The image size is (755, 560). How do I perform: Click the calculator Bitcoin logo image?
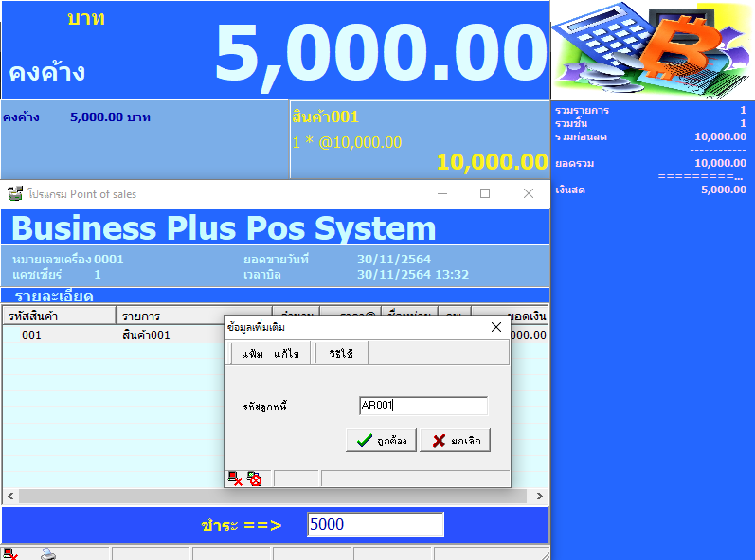tap(652, 47)
